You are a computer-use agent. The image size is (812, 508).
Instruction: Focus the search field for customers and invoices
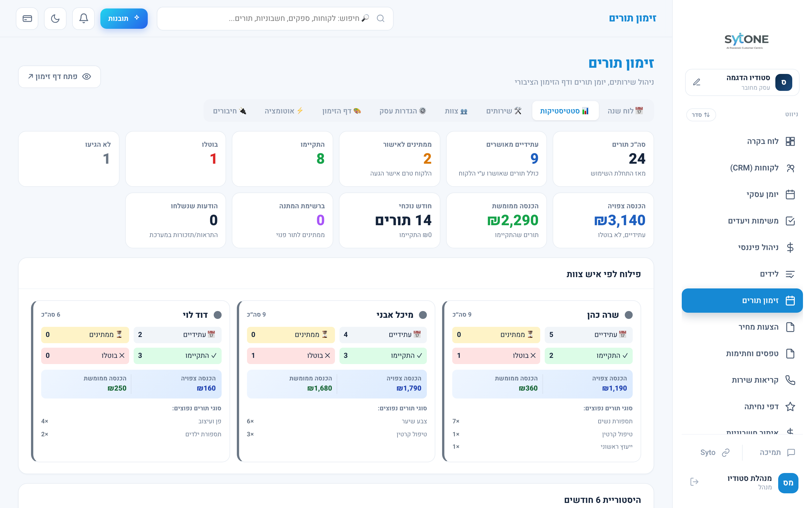[275, 18]
